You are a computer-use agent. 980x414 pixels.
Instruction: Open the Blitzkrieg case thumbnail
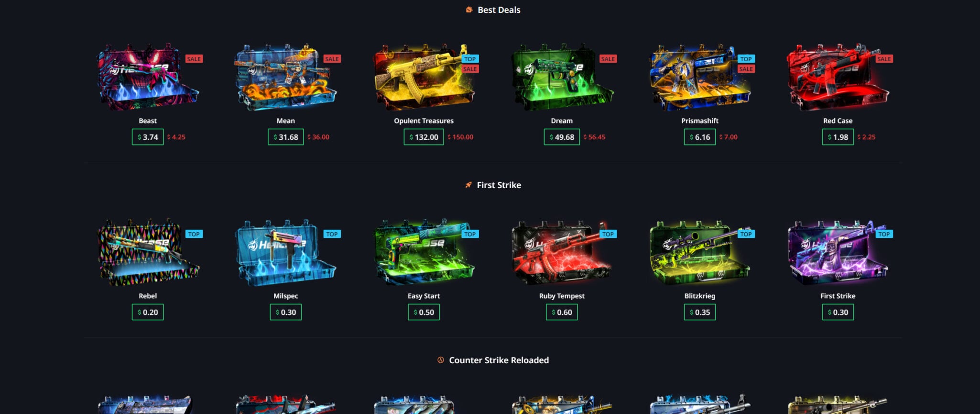(700, 252)
